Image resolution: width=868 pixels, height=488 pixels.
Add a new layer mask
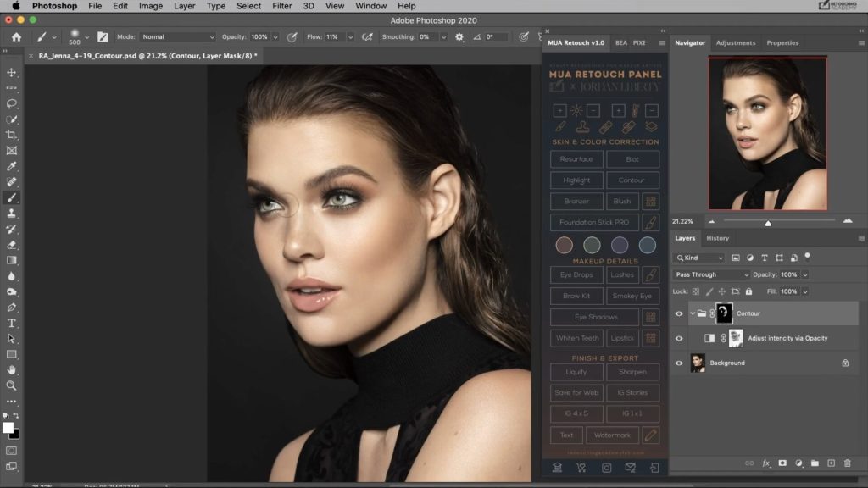[x=781, y=463]
